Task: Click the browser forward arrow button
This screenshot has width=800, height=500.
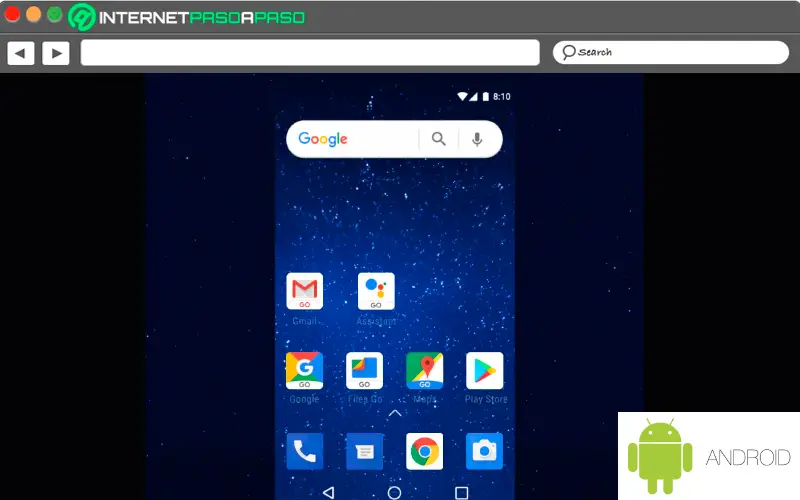Action: [x=56, y=53]
